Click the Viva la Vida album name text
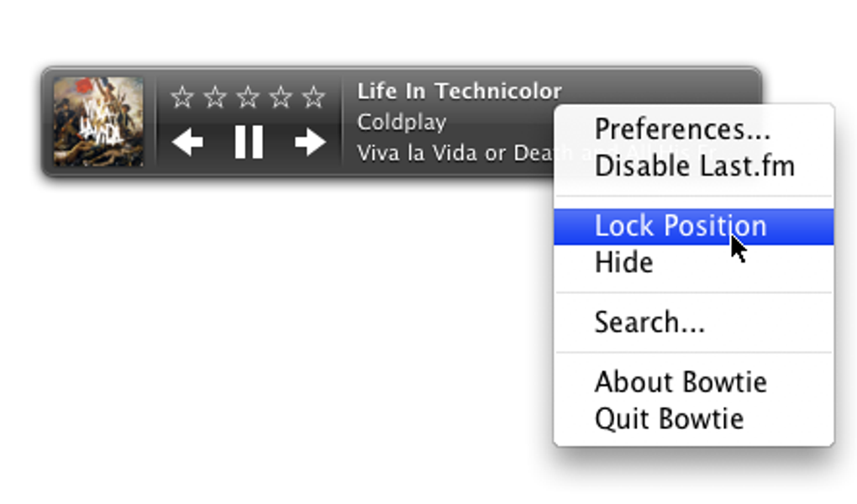857x504 pixels. (454, 154)
